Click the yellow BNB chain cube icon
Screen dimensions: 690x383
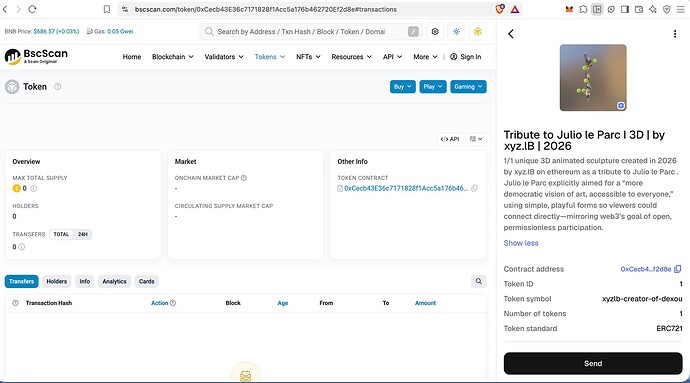[477, 32]
